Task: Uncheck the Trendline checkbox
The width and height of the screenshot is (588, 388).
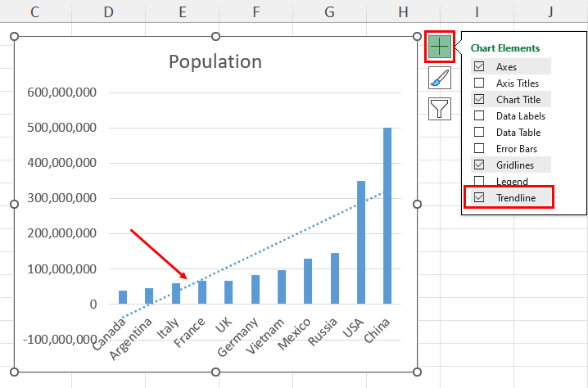Action: pos(479,197)
